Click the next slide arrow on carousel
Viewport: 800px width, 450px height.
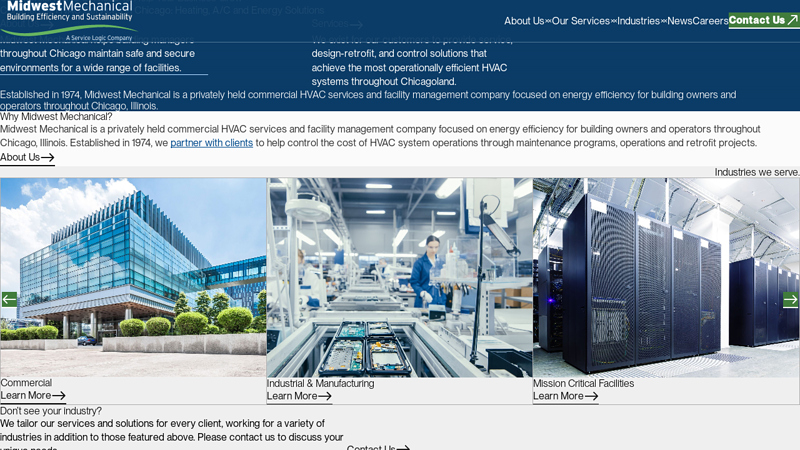790,299
